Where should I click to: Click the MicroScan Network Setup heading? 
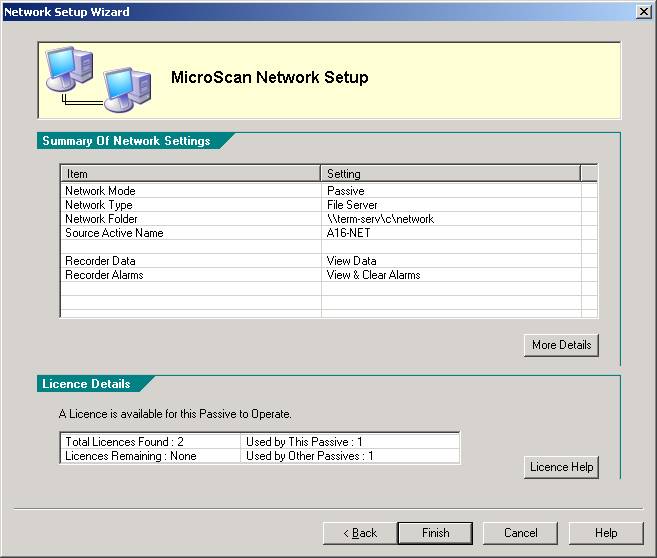[x=269, y=78]
